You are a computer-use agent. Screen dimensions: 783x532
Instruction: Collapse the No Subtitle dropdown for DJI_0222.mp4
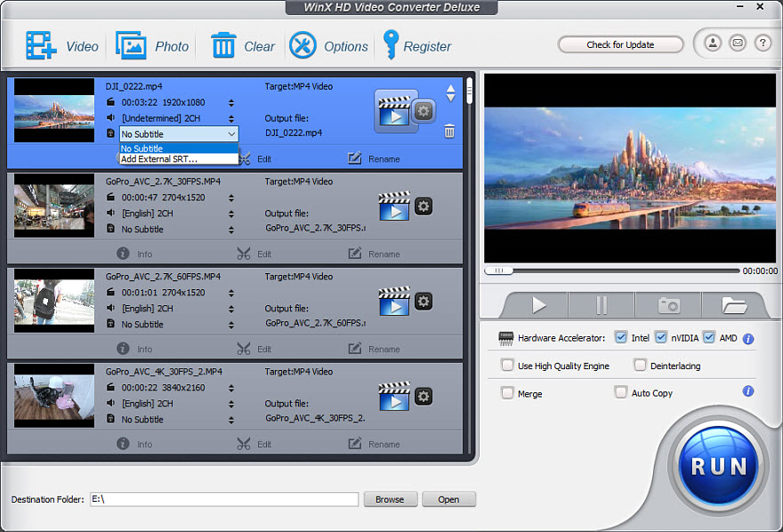click(x=231, y=134)
